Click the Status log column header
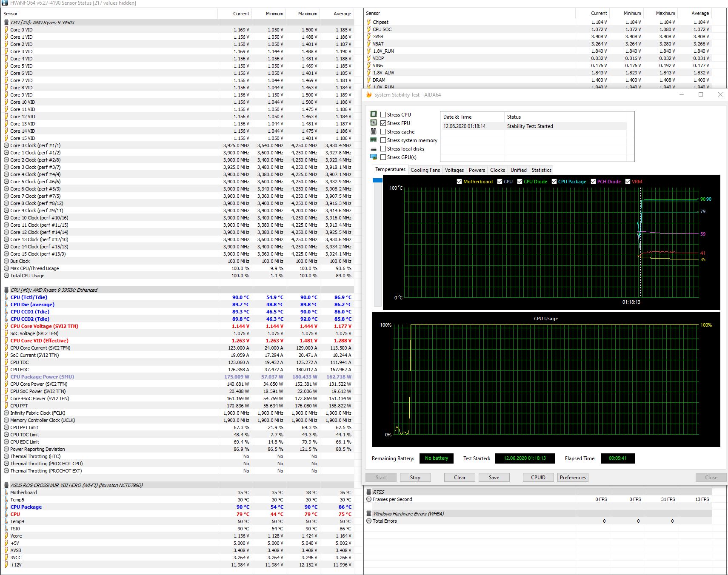 [565, 117]
